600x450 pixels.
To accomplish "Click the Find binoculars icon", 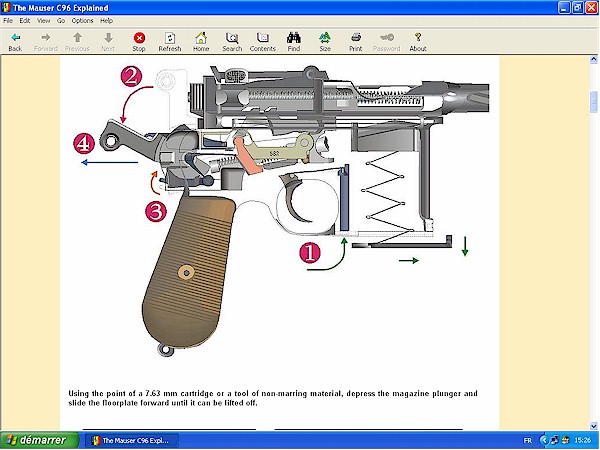I will coord(293,38).
